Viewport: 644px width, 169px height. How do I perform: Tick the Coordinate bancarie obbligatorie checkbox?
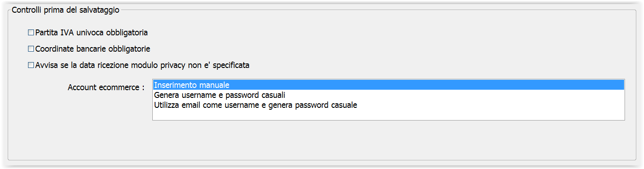tap(31, 49)
